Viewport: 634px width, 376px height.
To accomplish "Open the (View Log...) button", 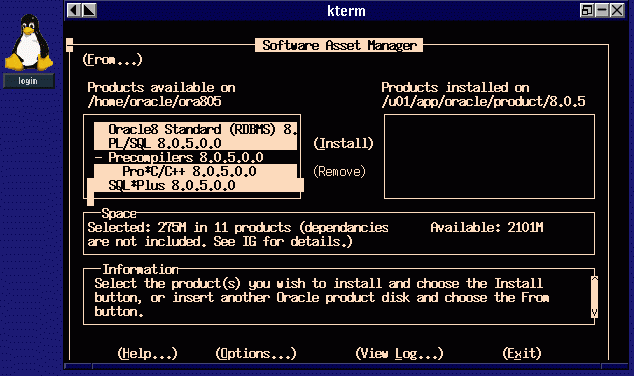I will (x=399, y=353).
